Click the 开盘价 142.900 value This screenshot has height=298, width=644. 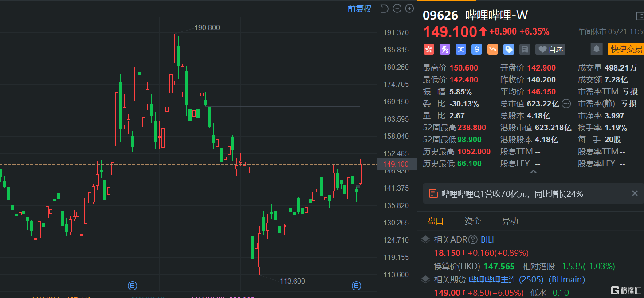pos(541,68)
